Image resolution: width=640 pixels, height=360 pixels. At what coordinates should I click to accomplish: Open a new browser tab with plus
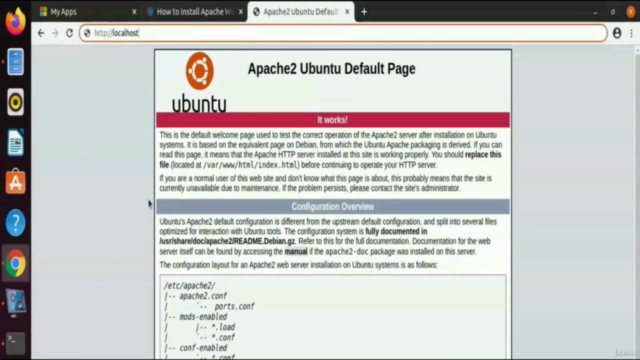pyautogui.click(x=364, y=12)
